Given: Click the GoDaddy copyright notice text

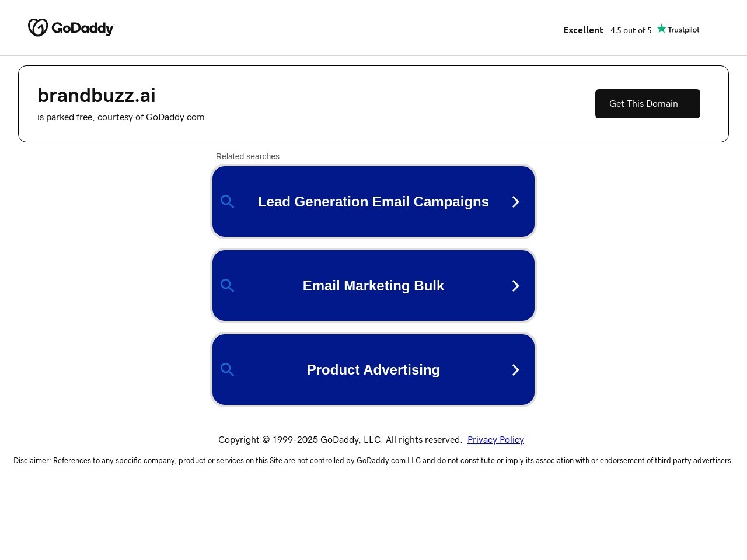Looking at the screenshot, I should [340, 440].
